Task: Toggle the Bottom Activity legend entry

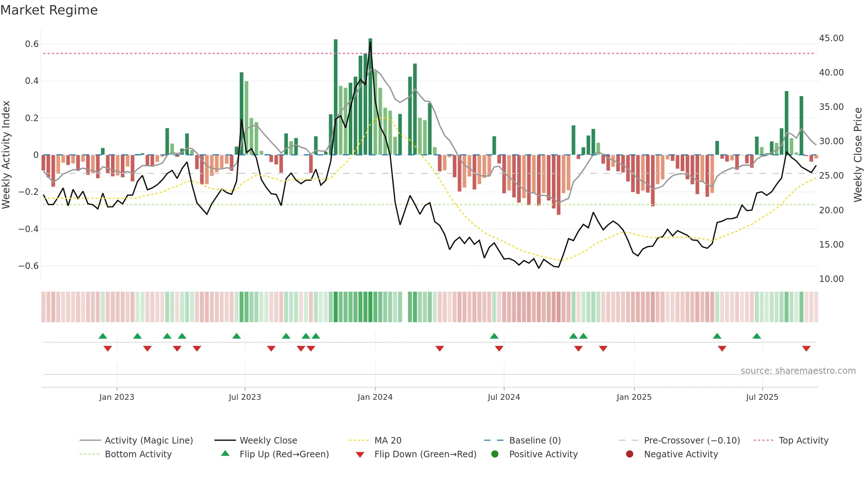Action: (x=125, y=454)
